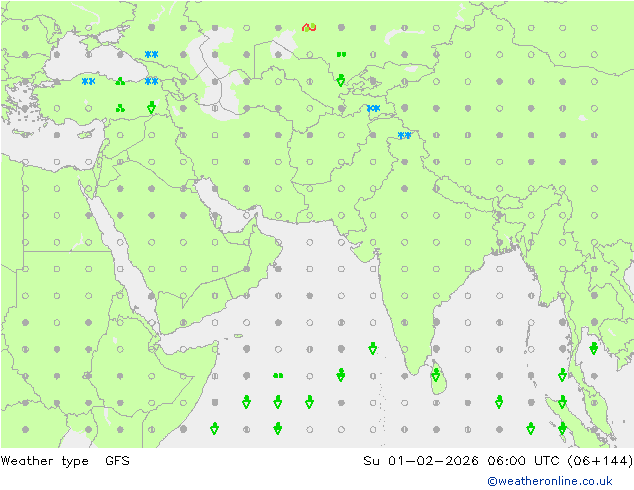Click the green shower arrow on Sri Lanka
The height and width of the screenshot is (490, 634).
436,375
